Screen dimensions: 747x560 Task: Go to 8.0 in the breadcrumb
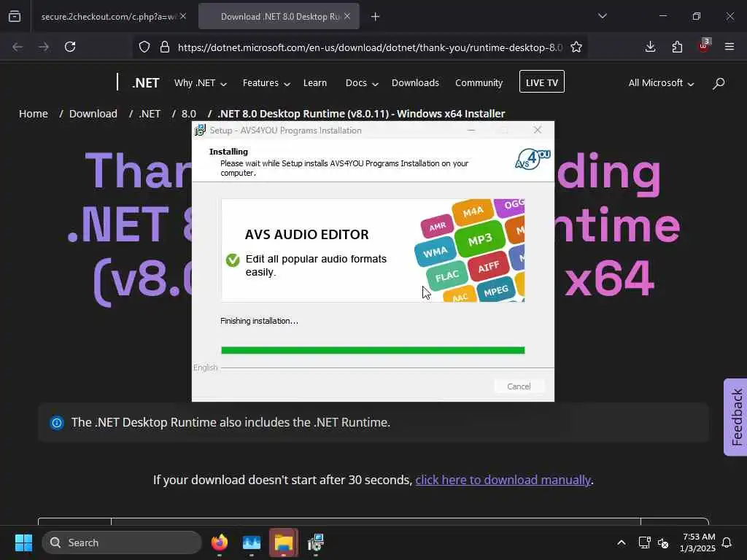[189, 114]
